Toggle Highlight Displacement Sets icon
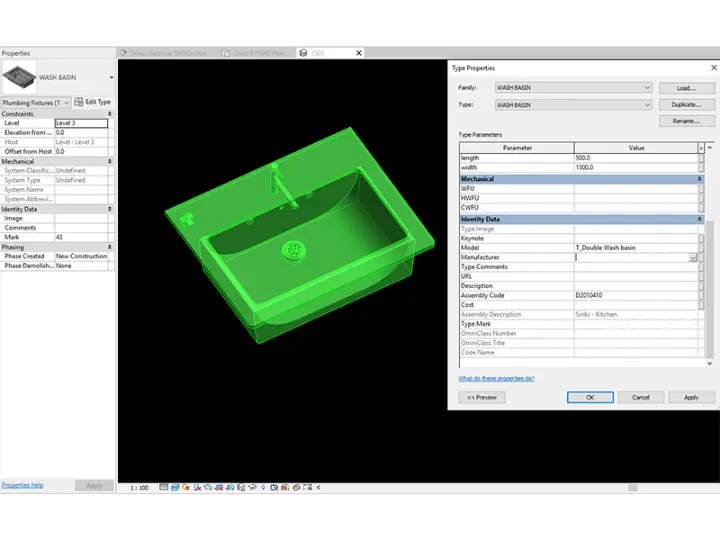Screen dimensions: 720x540 pos(297,487)
